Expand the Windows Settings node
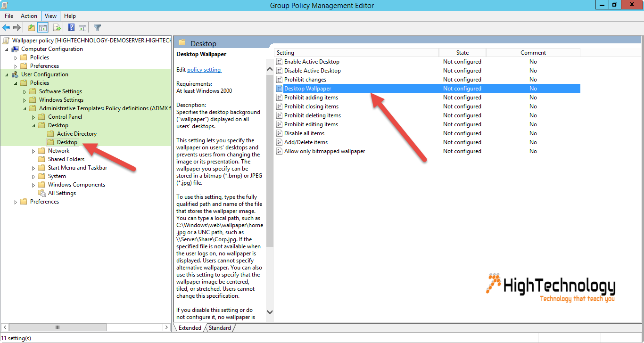Image resolution: width=644 pixels, height=343 pixels. (25, 100)
